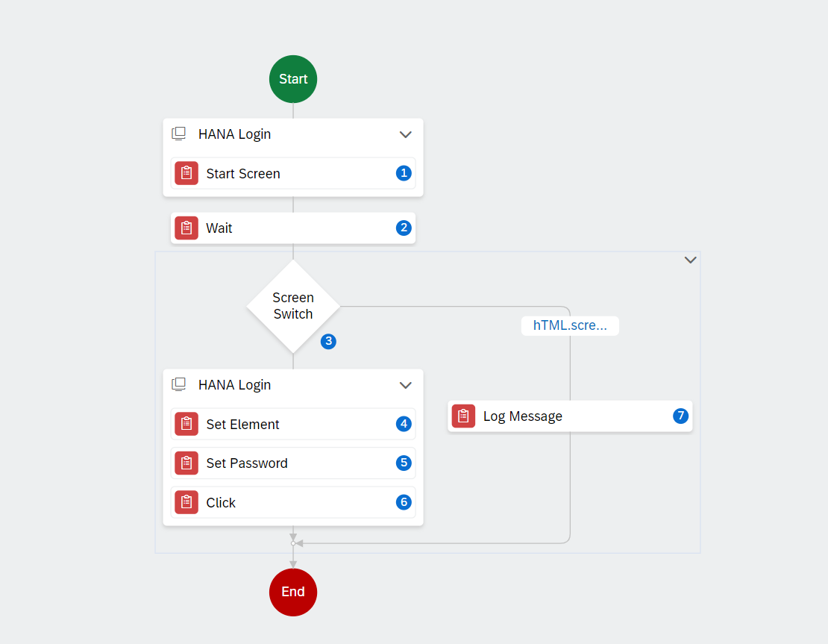Open the hTML.scre... condition label
The image size is (828, 644).
pos(570,325)
